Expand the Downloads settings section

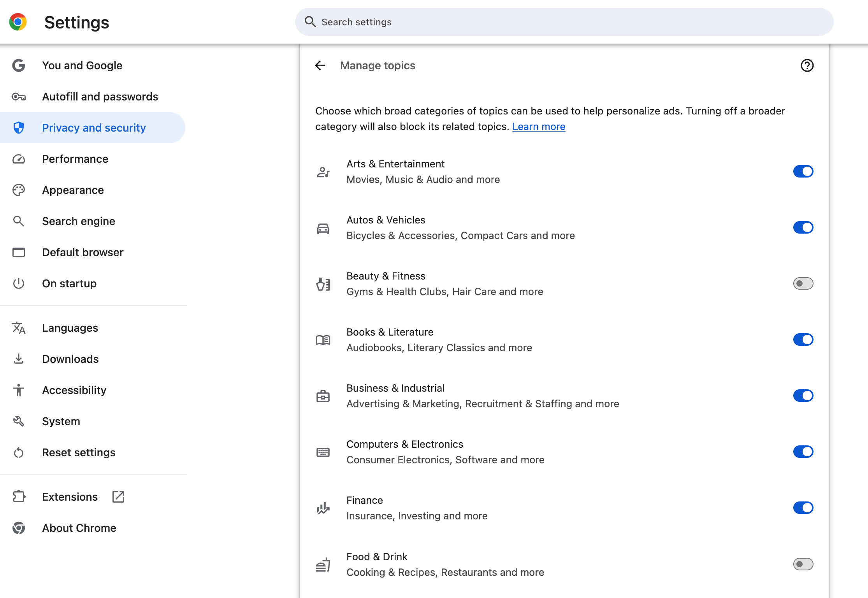click(70, 359)
